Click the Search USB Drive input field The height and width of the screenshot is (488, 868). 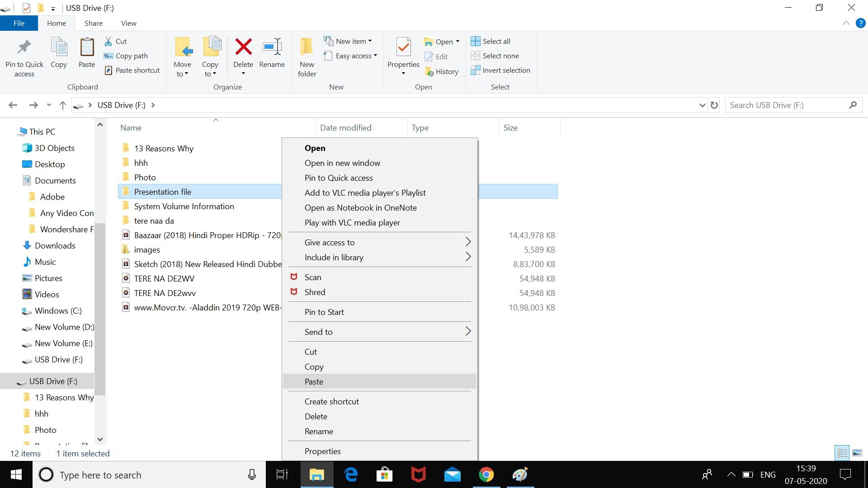(x=788, y=105)
